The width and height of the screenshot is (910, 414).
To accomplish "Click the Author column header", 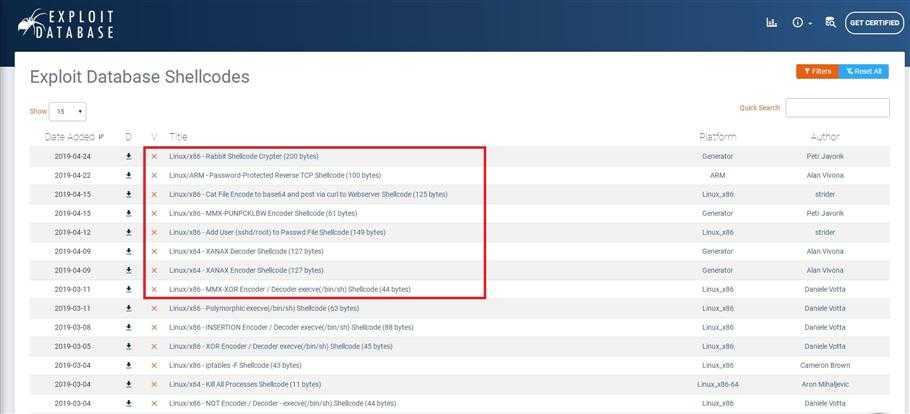I will (825, 137).
